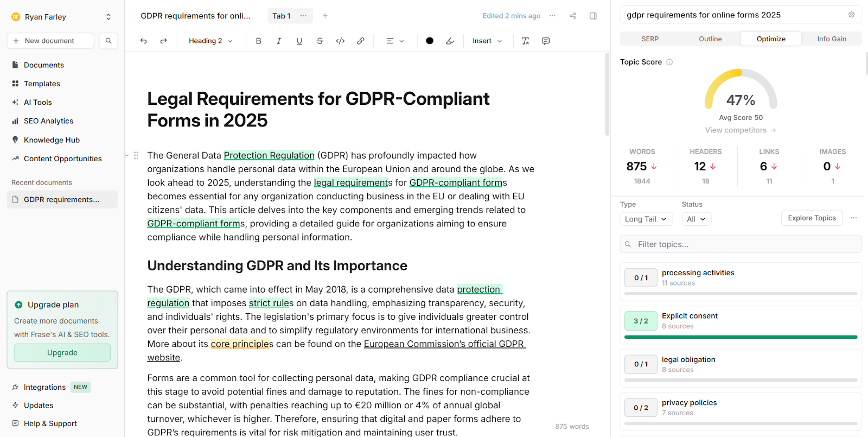Click the Filter topics input field
This screenshot has height=437, width=868.
click(741, 244)
